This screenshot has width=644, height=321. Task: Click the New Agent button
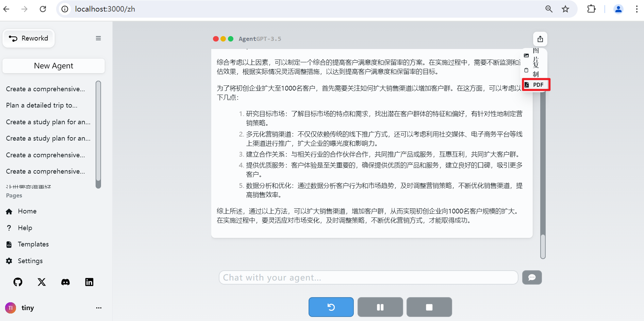[x=53, y=66]
